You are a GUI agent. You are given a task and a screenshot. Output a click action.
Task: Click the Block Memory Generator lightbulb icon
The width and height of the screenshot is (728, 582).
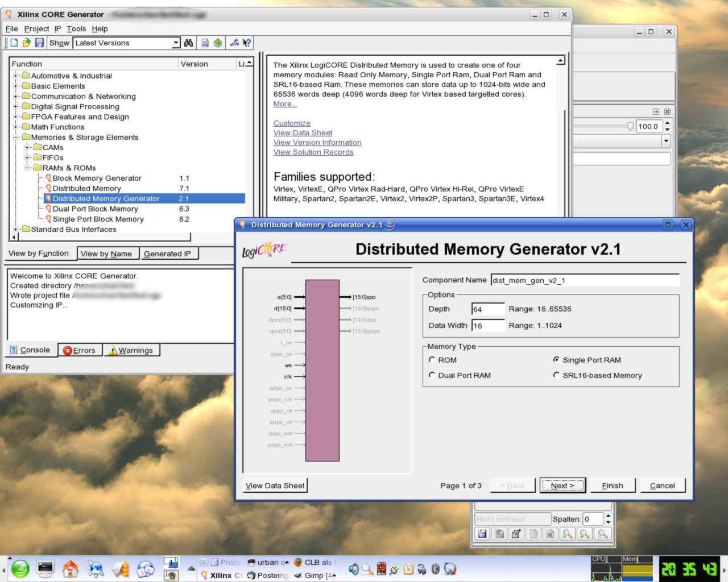tap(48, 178)
